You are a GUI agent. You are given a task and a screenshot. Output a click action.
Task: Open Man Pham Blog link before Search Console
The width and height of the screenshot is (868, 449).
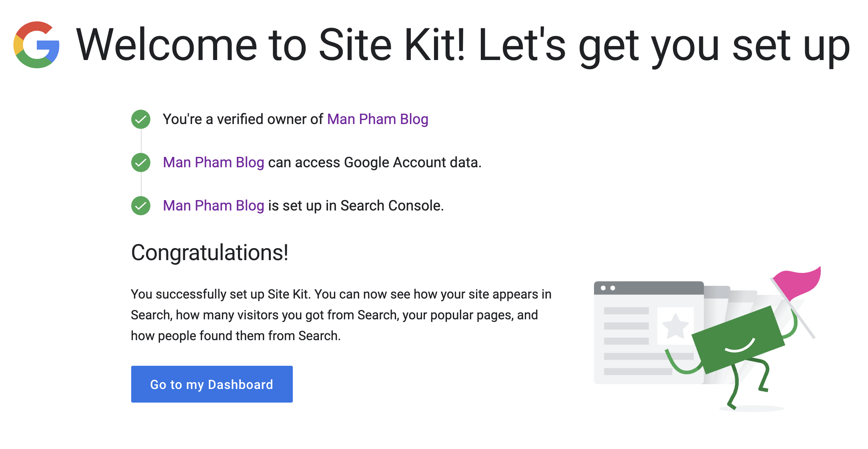click(214, 206)
